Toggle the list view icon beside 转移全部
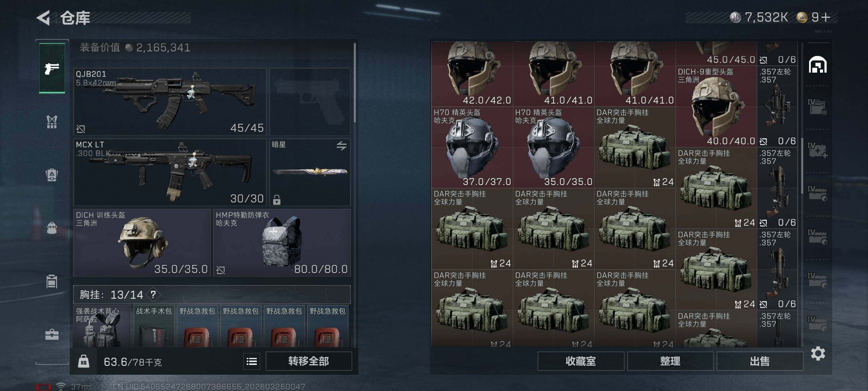 pos(252,361)
